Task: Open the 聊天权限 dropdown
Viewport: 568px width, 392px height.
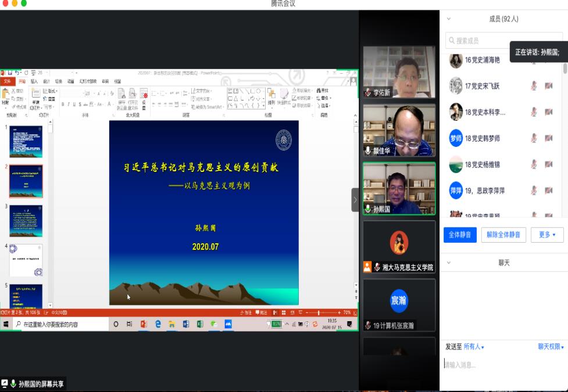Action: (x=551, y=347)
